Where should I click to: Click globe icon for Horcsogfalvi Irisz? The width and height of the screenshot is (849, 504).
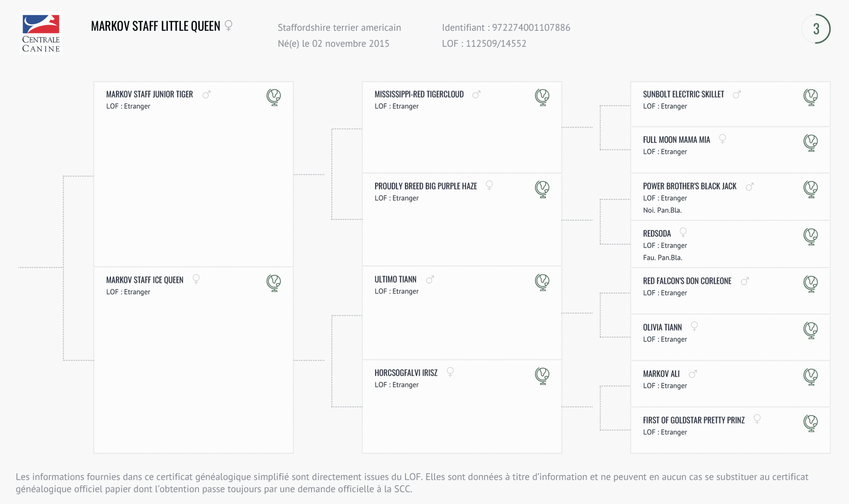[542, 376]
